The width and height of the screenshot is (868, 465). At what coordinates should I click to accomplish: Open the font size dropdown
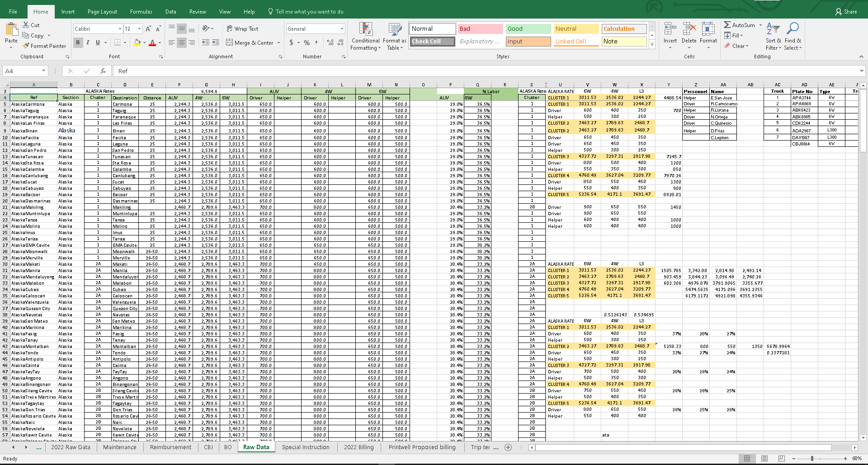(139, 28)
